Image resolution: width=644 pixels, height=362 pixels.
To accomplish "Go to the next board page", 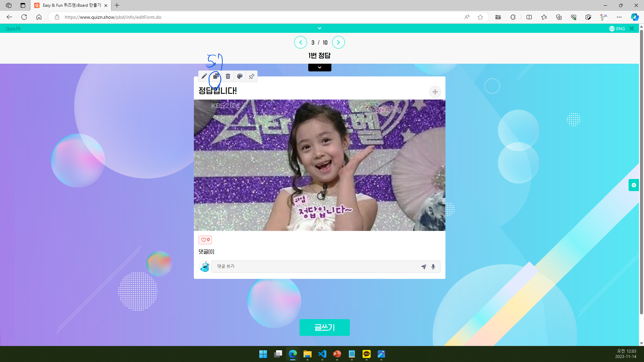I will (x=338, y=42).
